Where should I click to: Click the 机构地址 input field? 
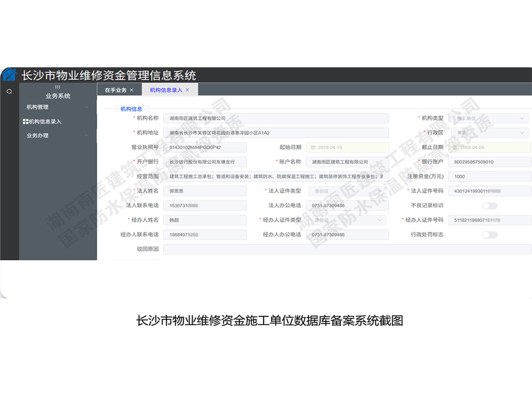(276, 133)
